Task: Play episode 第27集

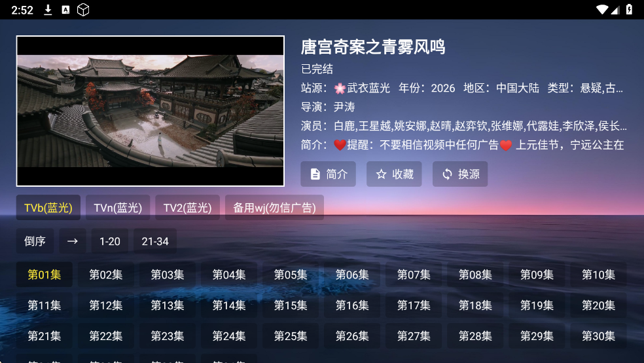Action: click(x=414, y=336)
